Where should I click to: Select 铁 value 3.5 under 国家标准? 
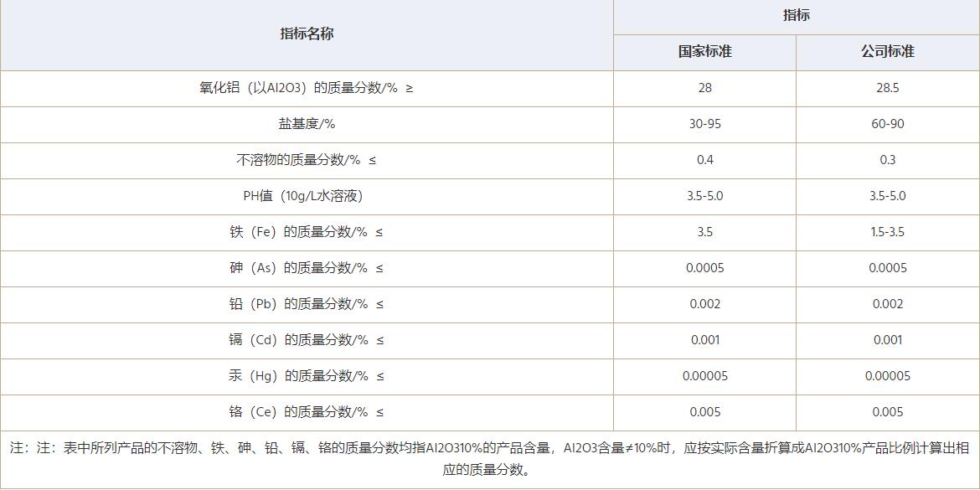(705, 232)
